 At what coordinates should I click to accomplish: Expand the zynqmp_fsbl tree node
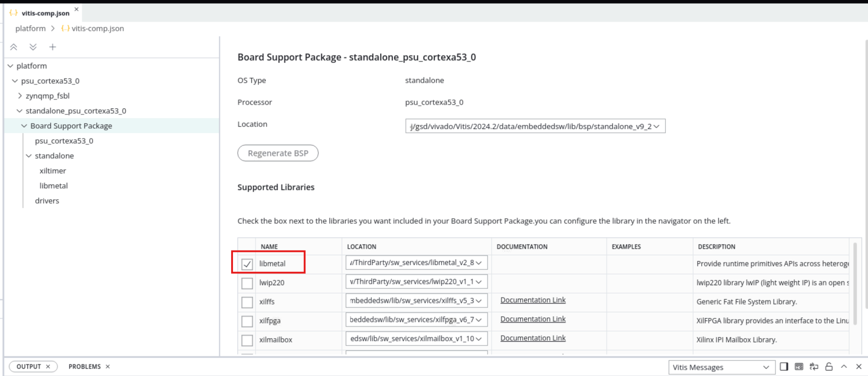point(20,96)
